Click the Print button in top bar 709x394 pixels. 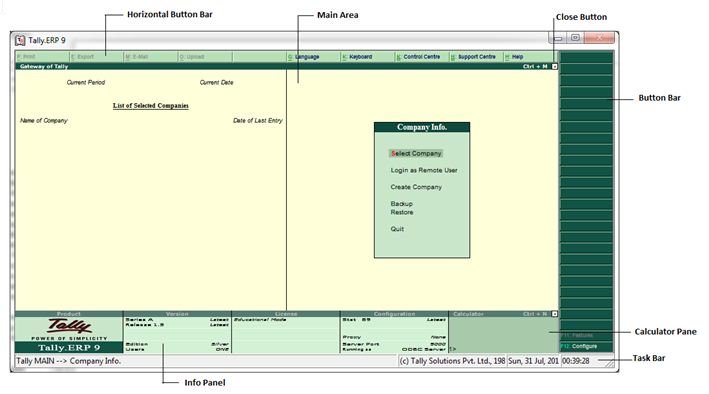(43, 57)
